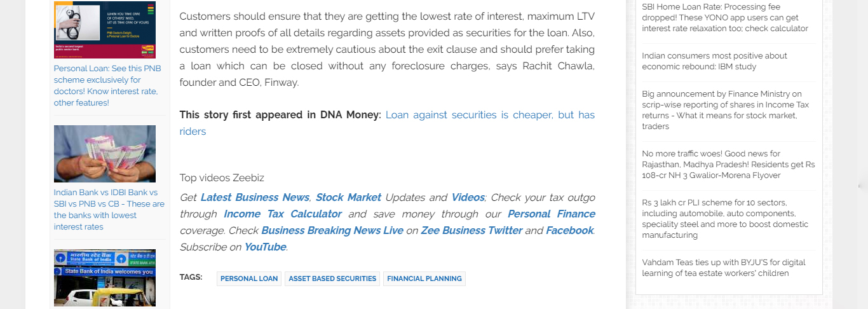
Task: Open PNB doctors personal loan thumbnail
Action: tap(104, 29)
